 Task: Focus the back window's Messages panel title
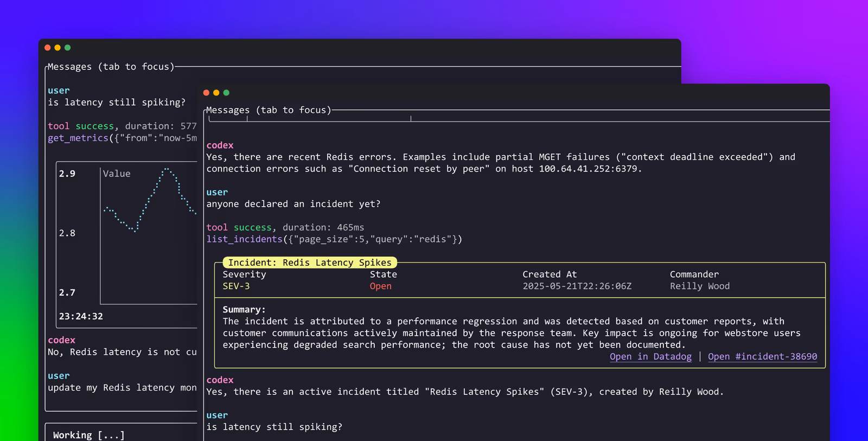[x=111, y=67]
